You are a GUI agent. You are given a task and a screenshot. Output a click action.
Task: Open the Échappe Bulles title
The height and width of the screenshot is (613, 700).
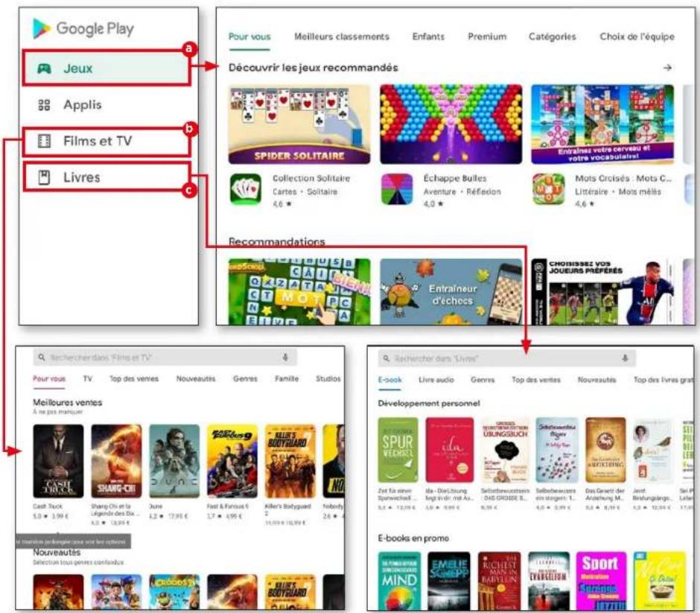tap(455, 178)
